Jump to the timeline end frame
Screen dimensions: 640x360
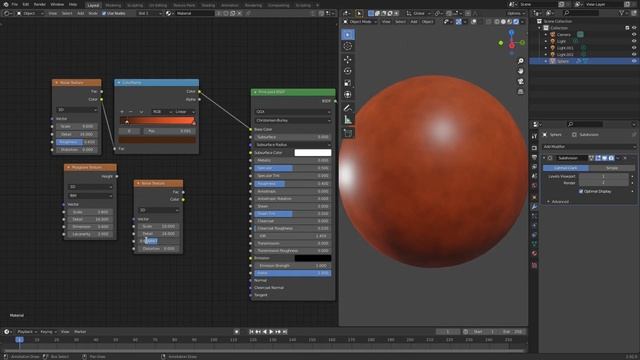pos(285,332)
